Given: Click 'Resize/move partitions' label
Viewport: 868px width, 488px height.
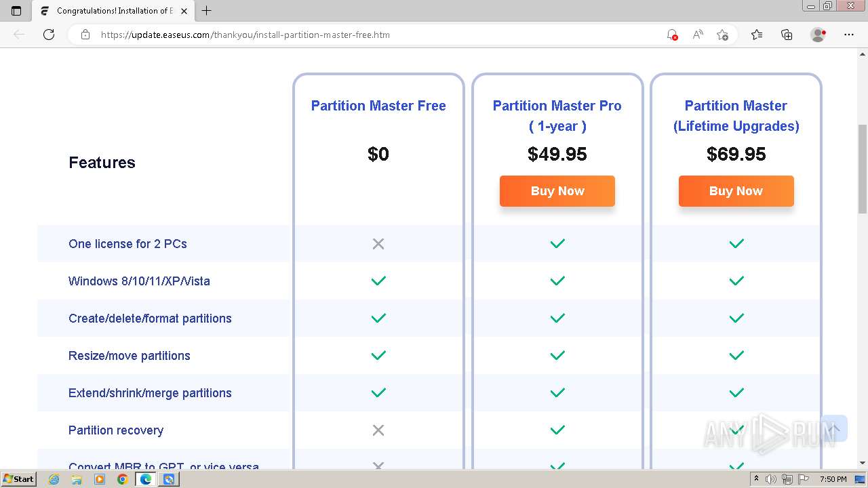Looking at the screenshot, I should coord(129,356).
